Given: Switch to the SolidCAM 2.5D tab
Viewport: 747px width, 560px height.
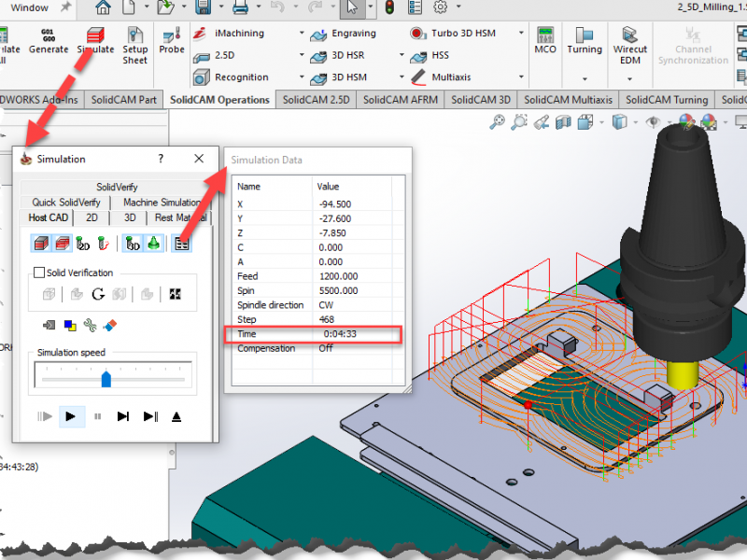Looking at the screenshot, I should (316, 99).
